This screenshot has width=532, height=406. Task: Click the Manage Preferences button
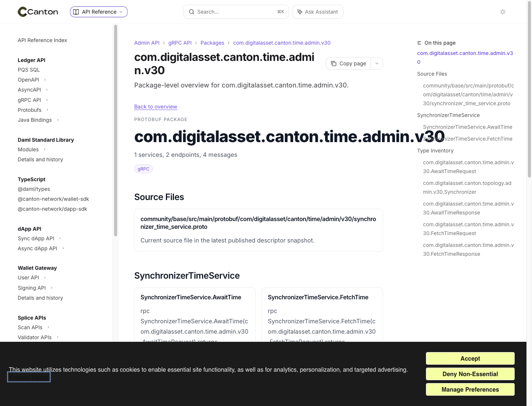pos(470,389)
